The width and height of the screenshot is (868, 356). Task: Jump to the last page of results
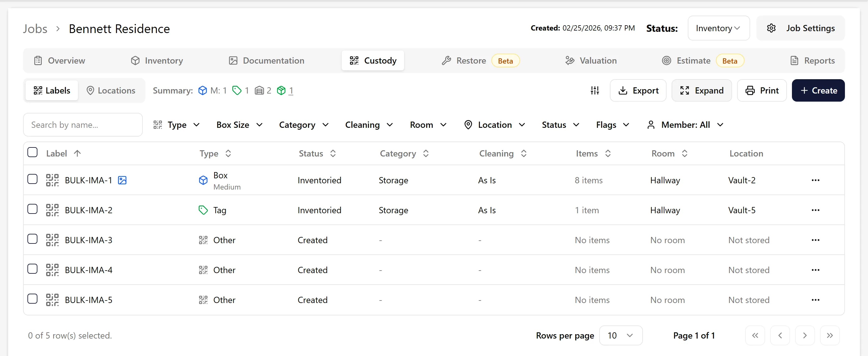[830, 335]
